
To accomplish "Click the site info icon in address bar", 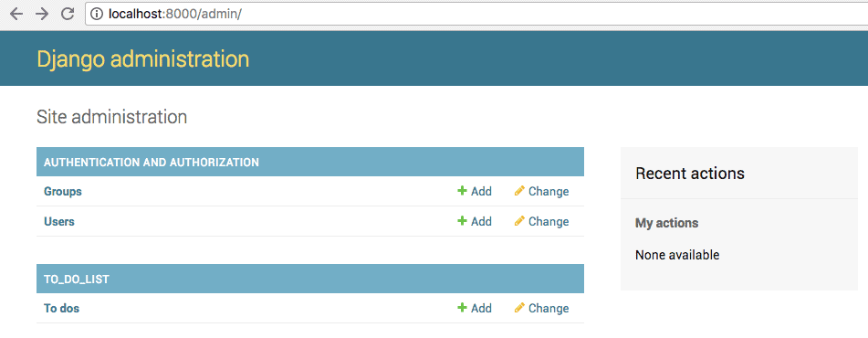I will point(98,14).
